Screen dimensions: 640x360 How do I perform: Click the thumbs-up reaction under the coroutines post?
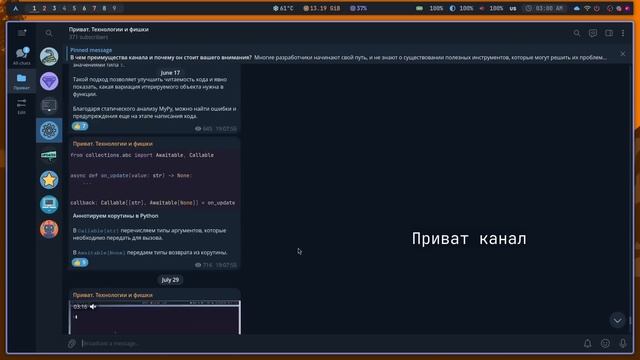coord(80,262)
